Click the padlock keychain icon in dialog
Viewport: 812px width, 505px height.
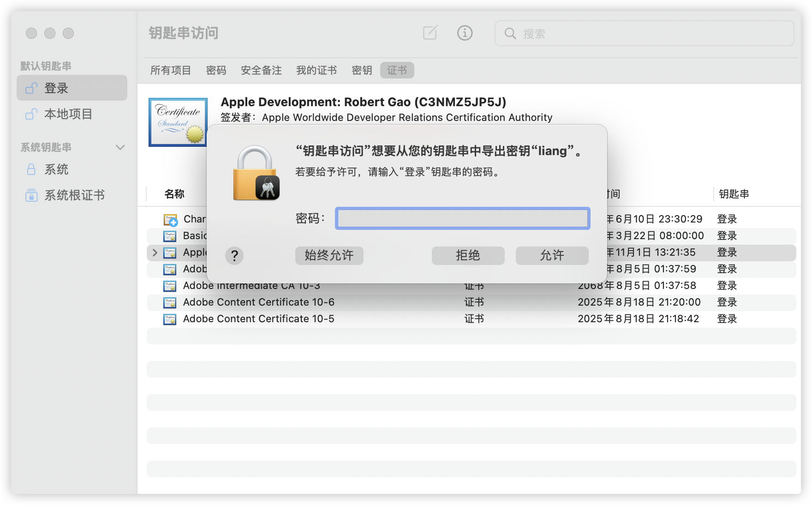(256, 173)
